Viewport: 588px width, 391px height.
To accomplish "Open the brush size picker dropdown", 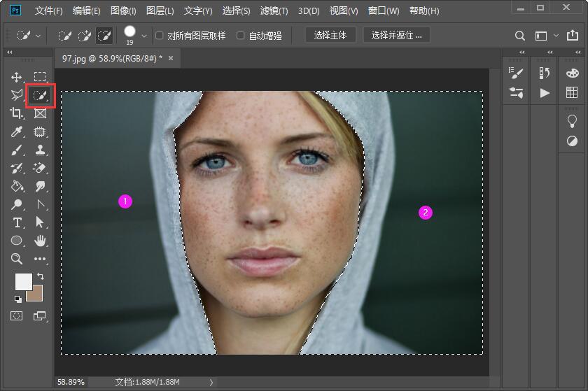I will coord(144,36).
